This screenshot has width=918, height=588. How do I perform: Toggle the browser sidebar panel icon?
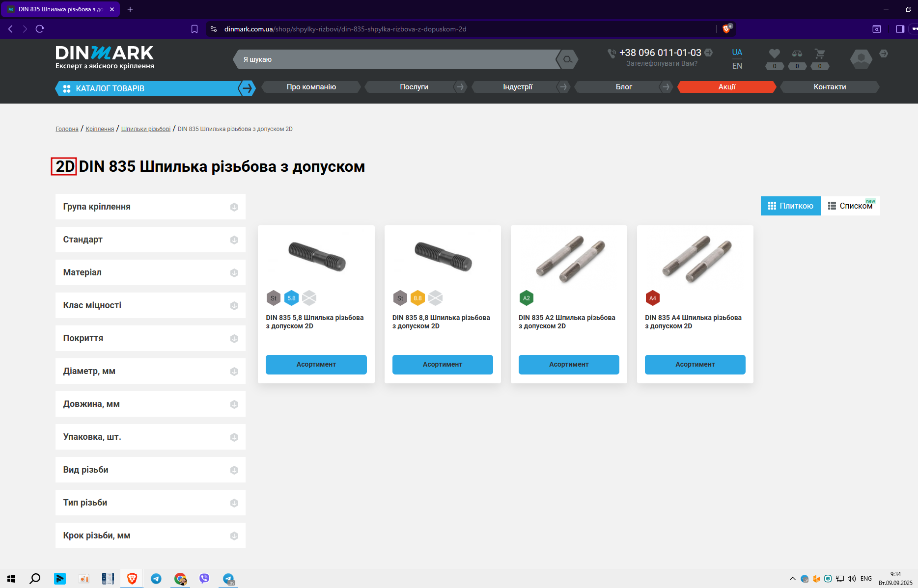[900, 29]
